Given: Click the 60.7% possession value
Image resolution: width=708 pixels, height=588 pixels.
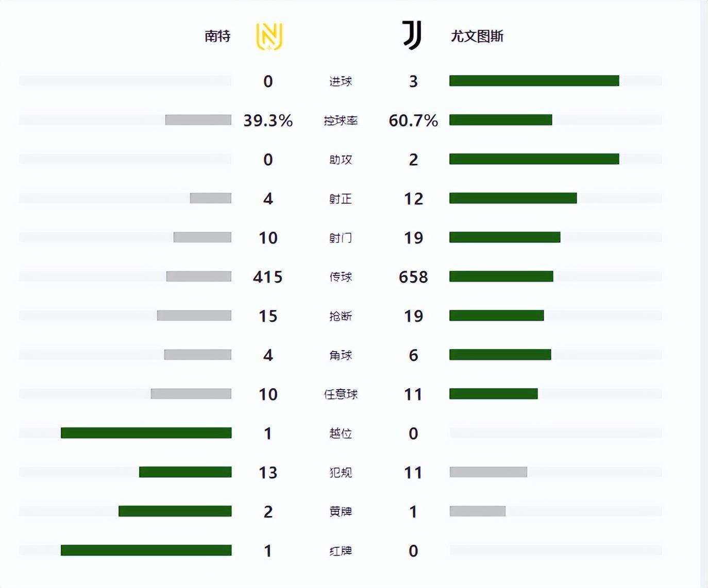Looking at the screenshot, I should pos(413,120).
